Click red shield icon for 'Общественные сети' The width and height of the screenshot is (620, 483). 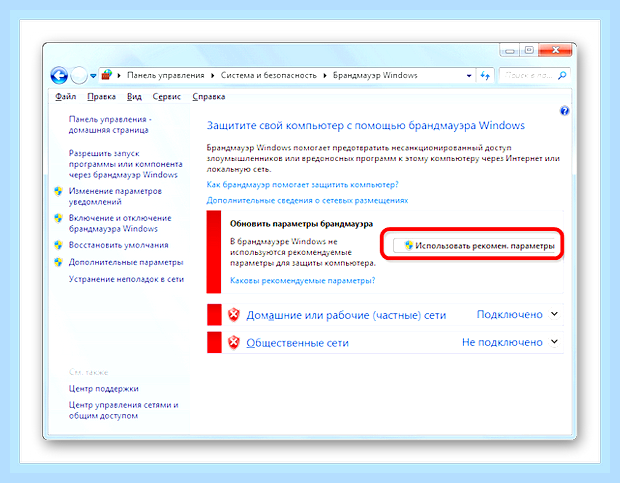click(x=234, y=342)
